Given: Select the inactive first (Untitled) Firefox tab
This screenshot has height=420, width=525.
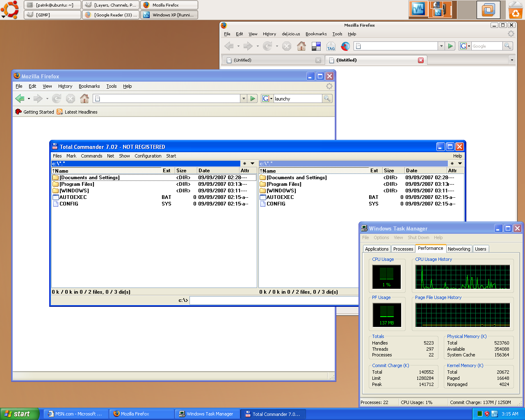Looking at the screenshot, I should coord(274,60).
